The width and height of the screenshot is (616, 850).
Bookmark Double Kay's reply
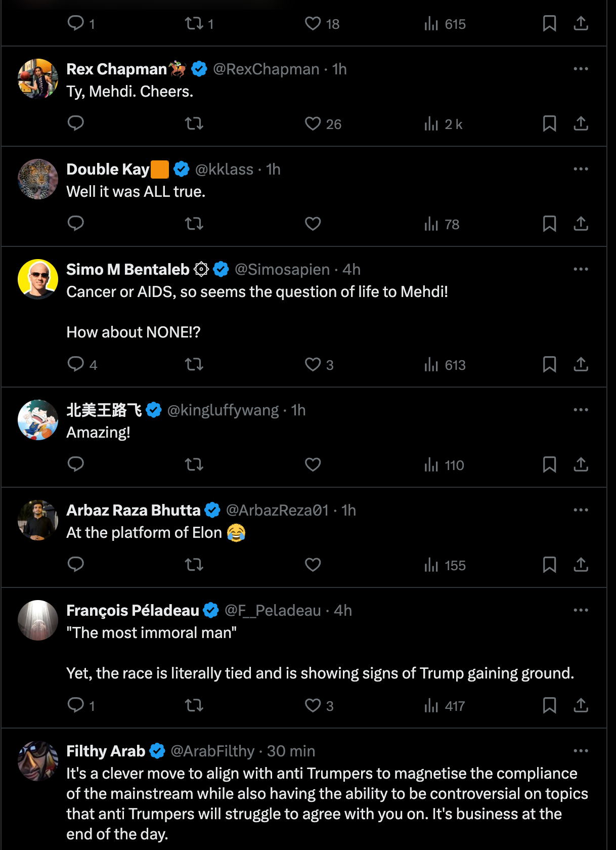point(549,224)
